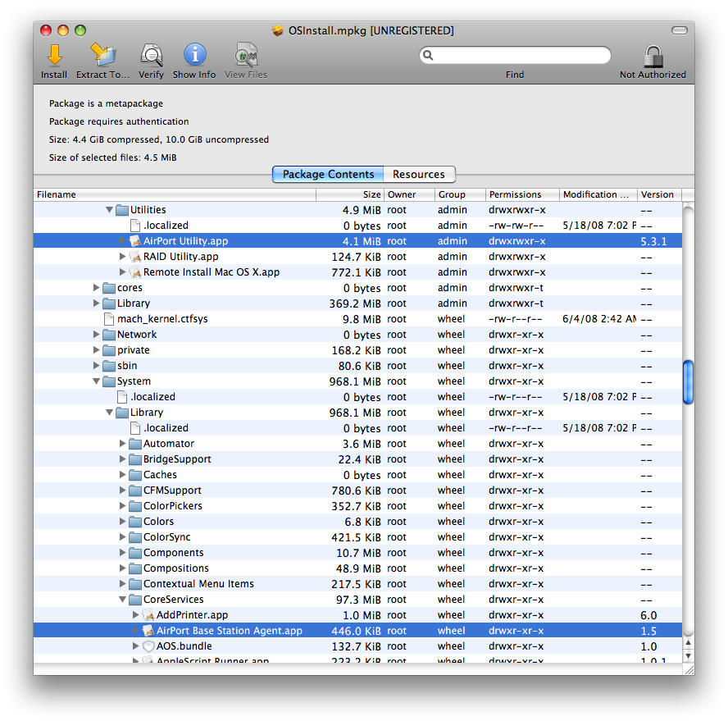
Task: Expand the cores folder
Action: click(96, 288)
